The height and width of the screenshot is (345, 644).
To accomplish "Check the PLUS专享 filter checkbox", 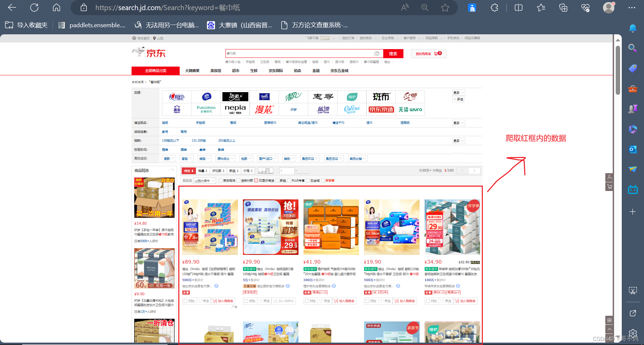I will click(289, 181).
